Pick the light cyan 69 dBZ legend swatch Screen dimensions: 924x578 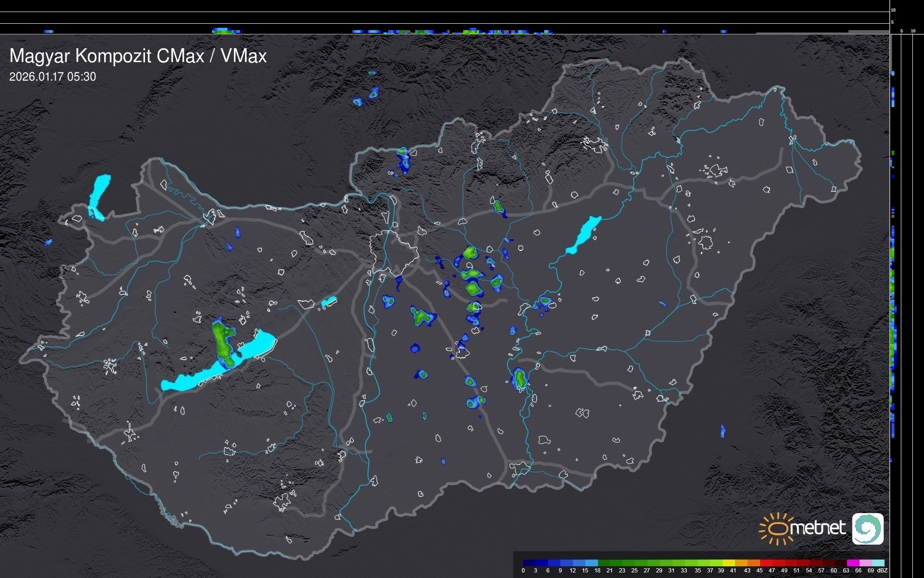[877, 563]
